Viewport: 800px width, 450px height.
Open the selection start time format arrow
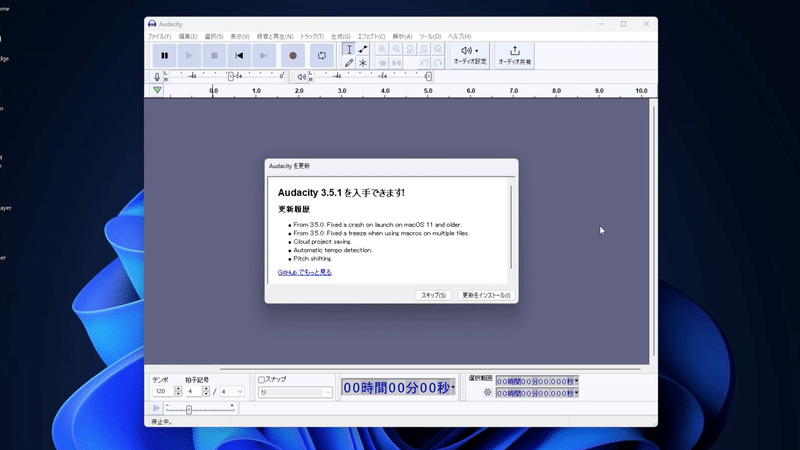[577, 381]
